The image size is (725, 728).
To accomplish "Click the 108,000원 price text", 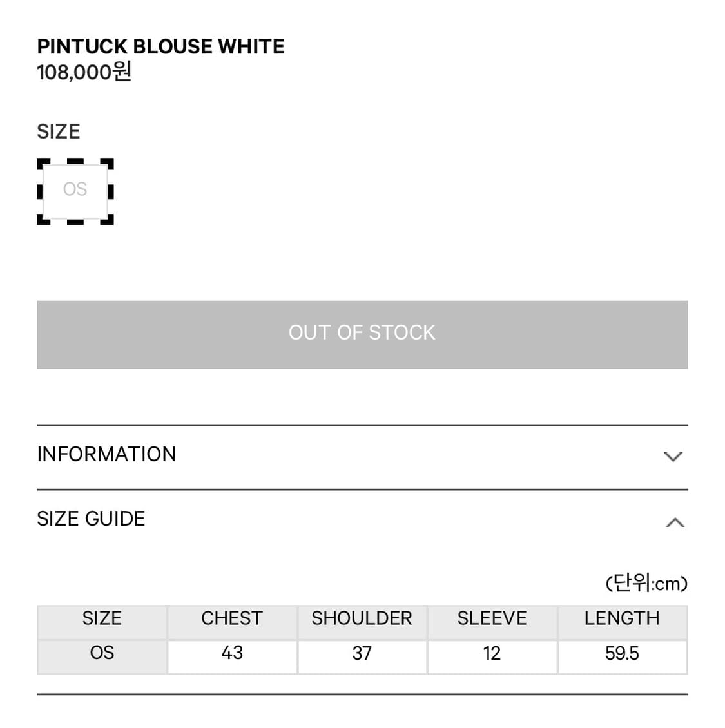I will pos(84,72).
